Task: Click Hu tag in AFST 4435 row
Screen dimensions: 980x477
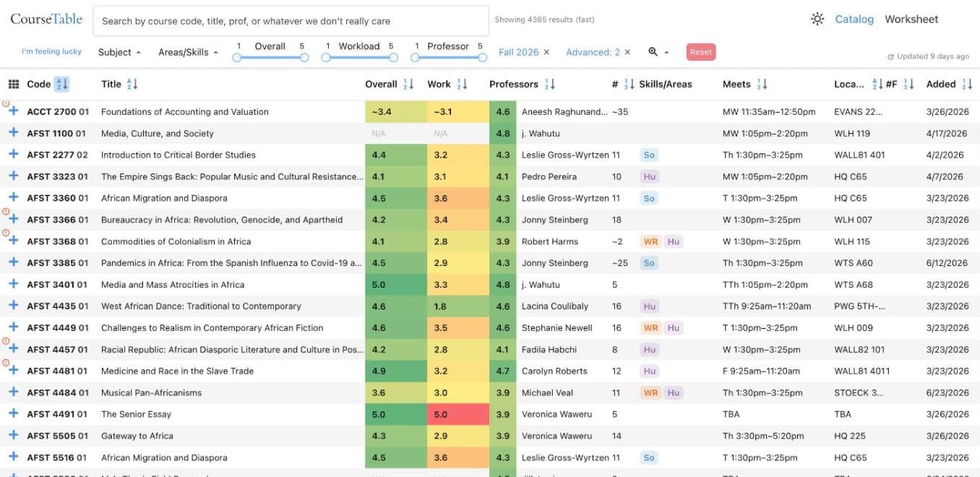Action: 649,306
